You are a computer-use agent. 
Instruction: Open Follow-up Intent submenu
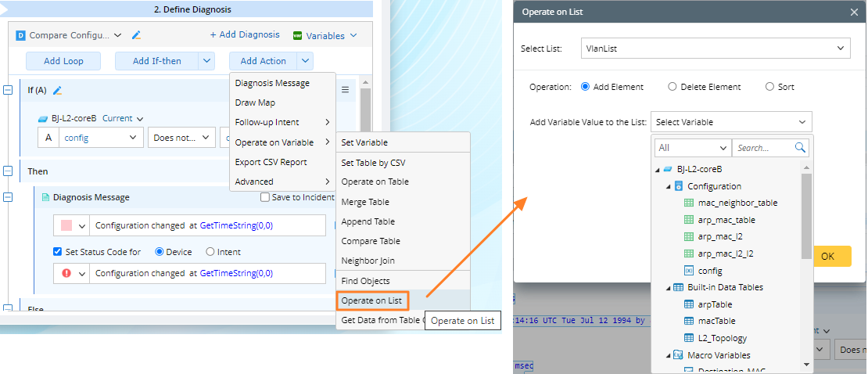coord(282,122)
